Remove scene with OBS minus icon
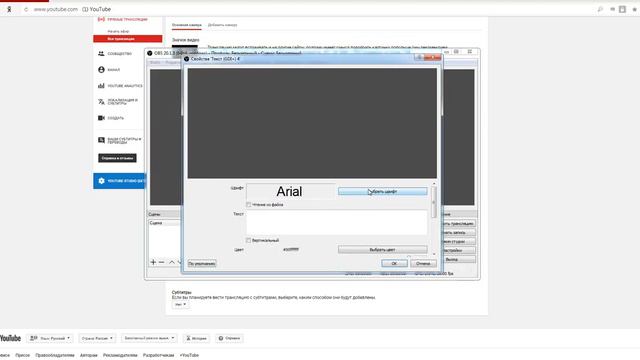The width and height of the screenshot is (640, 360). pos(162,262)
